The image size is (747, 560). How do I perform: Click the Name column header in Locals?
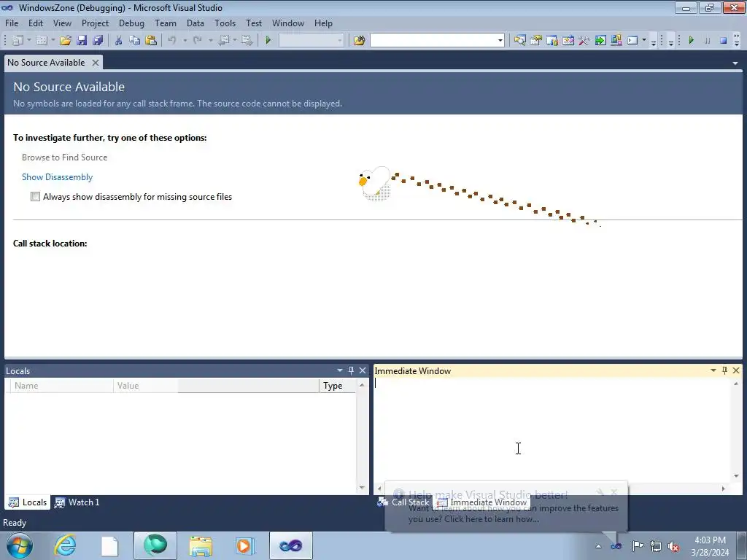(62, 386)
